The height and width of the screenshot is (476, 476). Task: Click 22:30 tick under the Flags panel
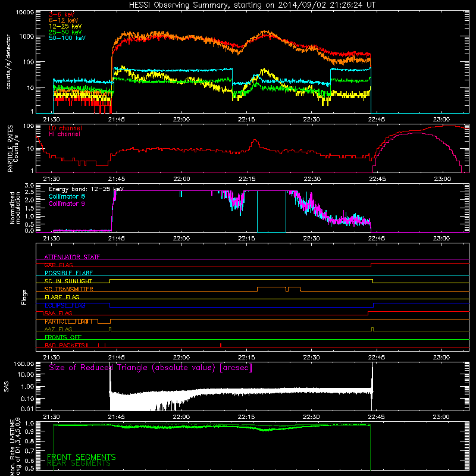pyautogui.click(x=311, y=358)
